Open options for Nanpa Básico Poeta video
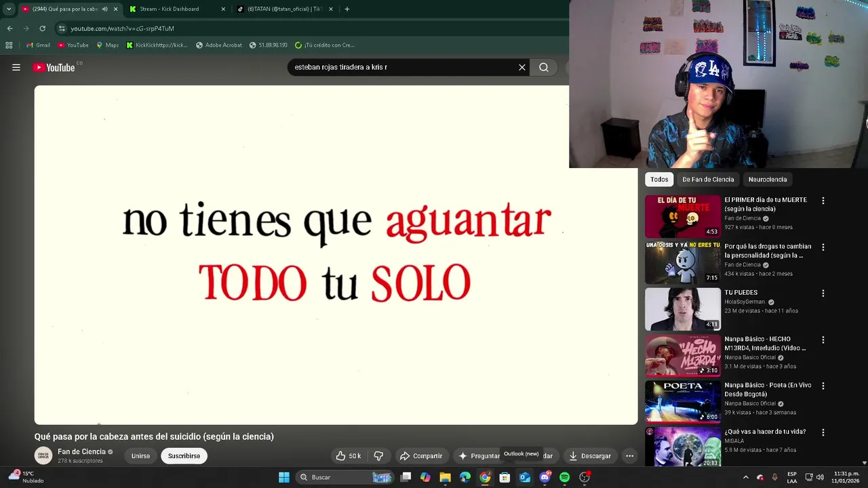This screenshot has width=868, height=488. 823,386
